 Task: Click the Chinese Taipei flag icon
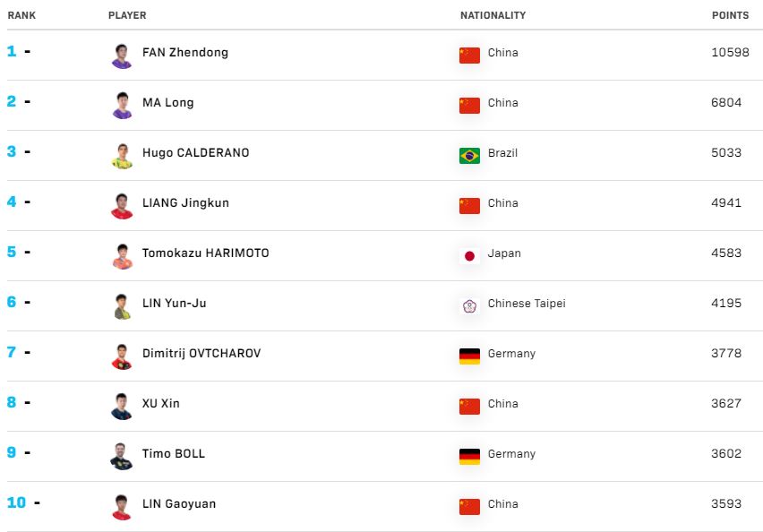point(469,305)
